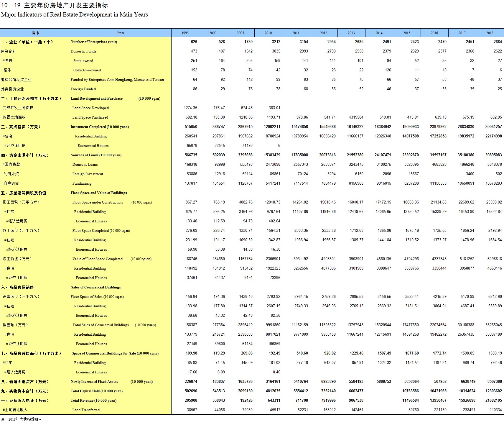Click fundraising 2016 value 11150353

(438, 183)
